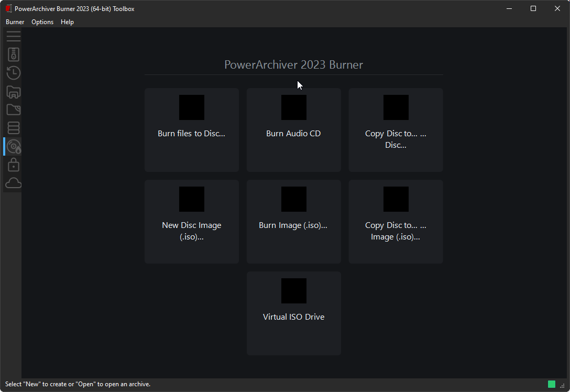Open the folder sidebar icon with curled corner
Image resolution: width=570 pixels, height=392 pixels.
tap(14, 110)
